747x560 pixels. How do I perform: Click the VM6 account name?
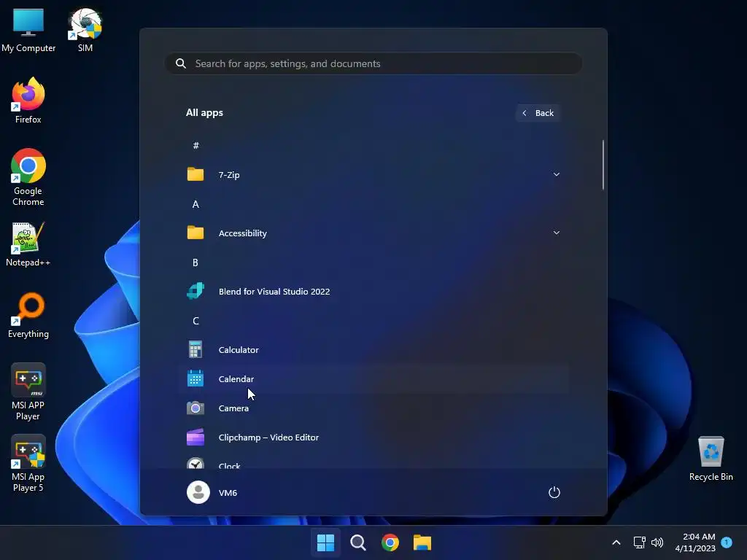pos(228,492)
